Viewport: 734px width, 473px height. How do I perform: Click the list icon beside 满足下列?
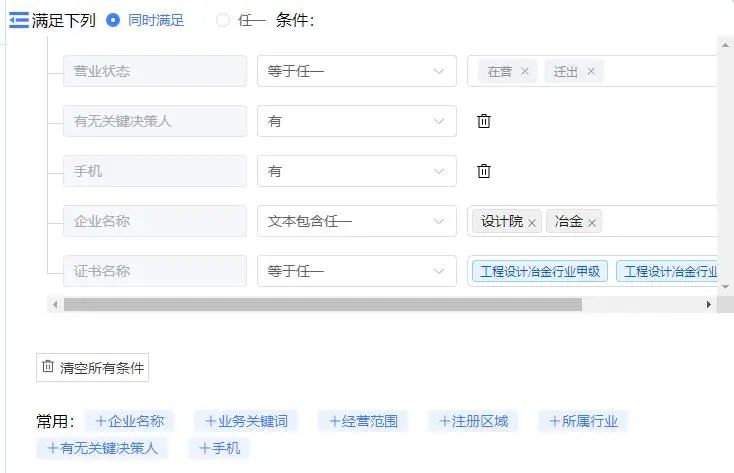[19, 20]
